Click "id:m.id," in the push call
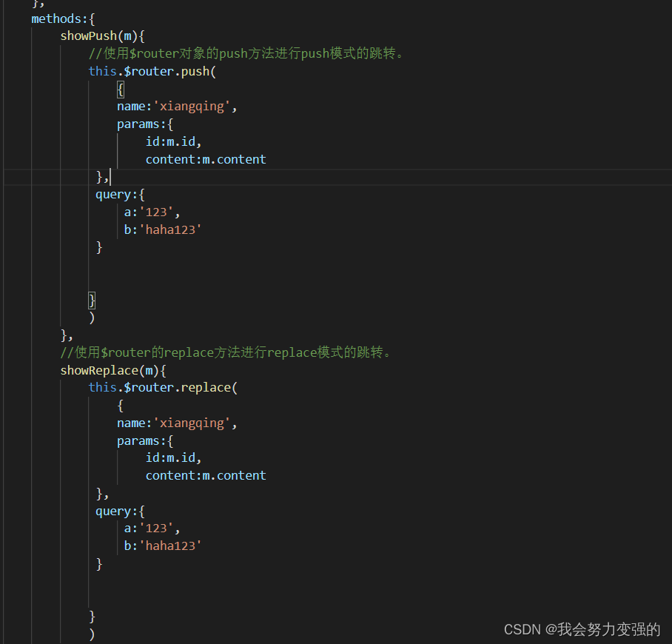 click(x=173, y=142)
